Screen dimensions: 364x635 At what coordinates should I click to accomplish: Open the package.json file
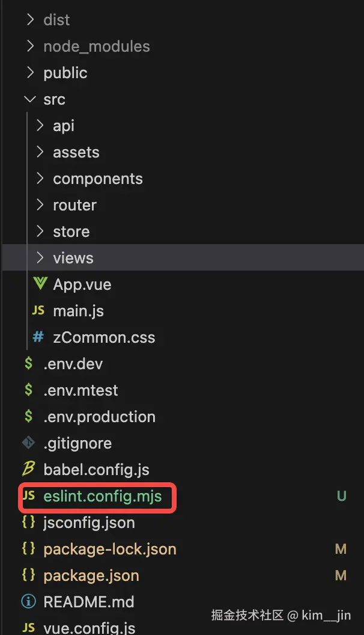(91, 575)
